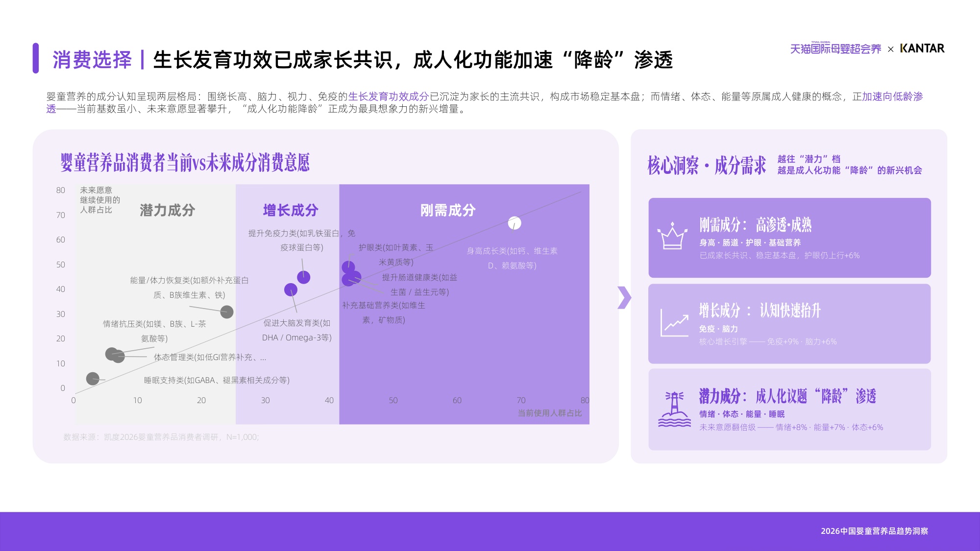Screen dimensions: 980x551
Task: Click the 核心洞察·成分需求 heading
Action: click(707, 166)
